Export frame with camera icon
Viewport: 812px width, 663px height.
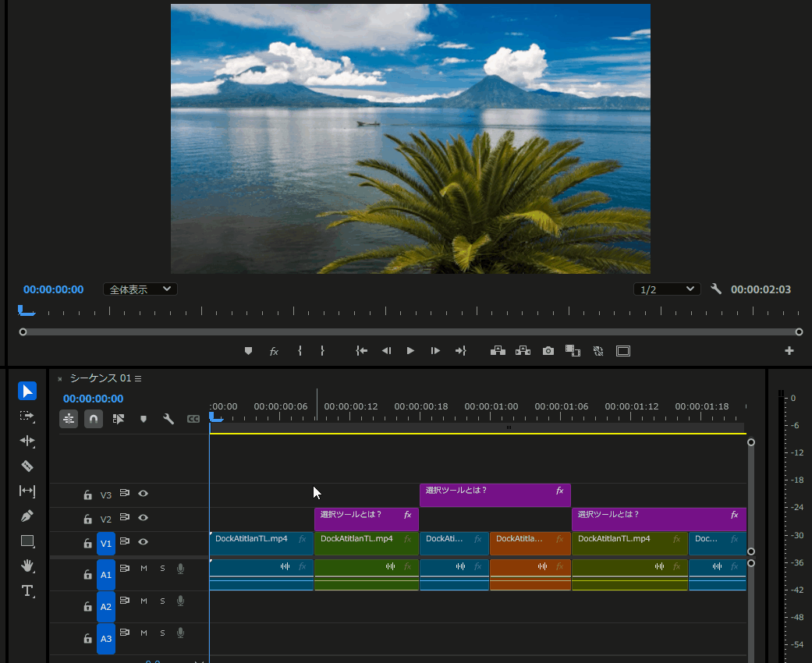548,351
